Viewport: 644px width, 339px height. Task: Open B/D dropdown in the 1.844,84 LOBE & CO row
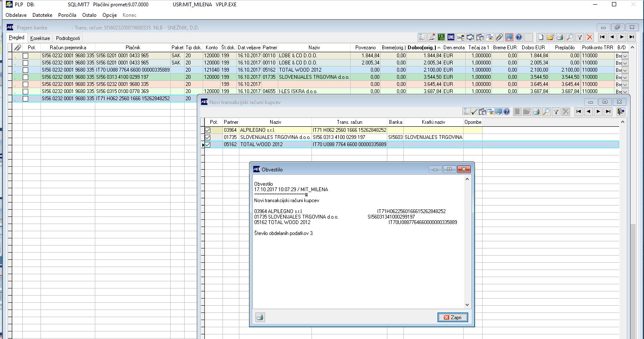tap(625, 56)
